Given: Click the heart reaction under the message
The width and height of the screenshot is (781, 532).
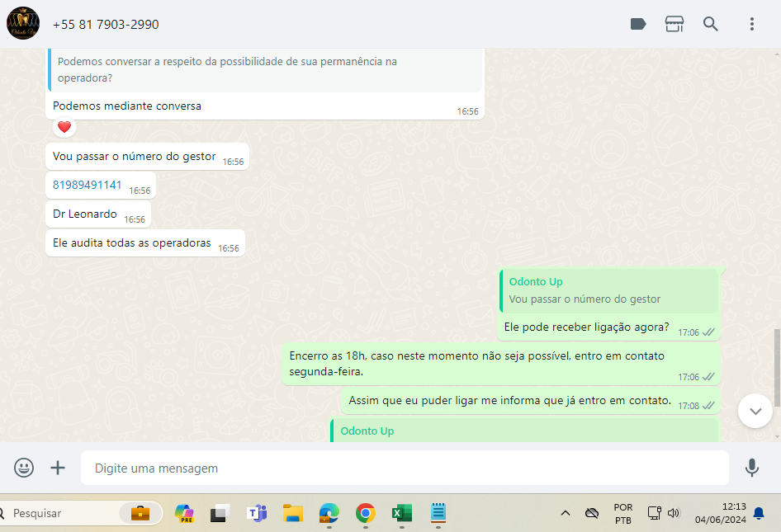Looking at the screenshot, I should 64,127.
